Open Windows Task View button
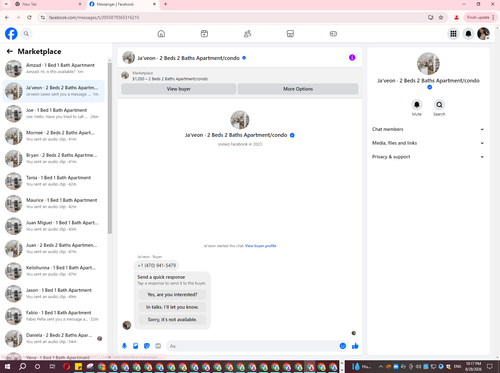 (52, 367)
